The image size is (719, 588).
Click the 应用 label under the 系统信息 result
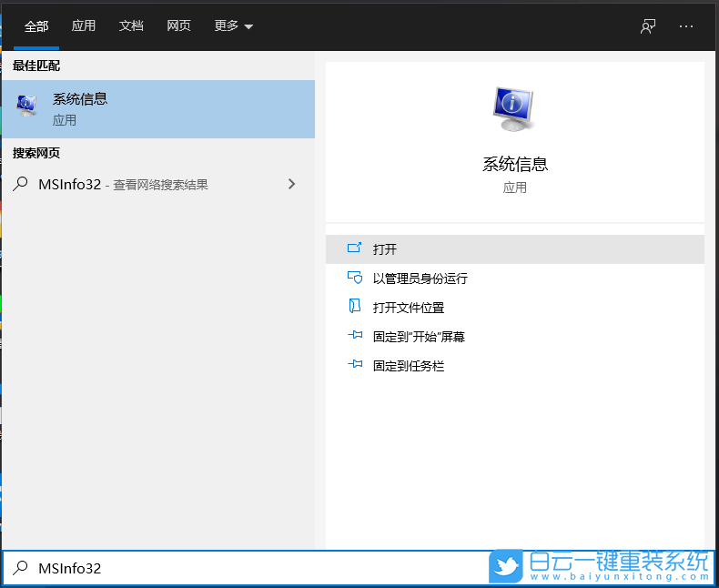65,120
